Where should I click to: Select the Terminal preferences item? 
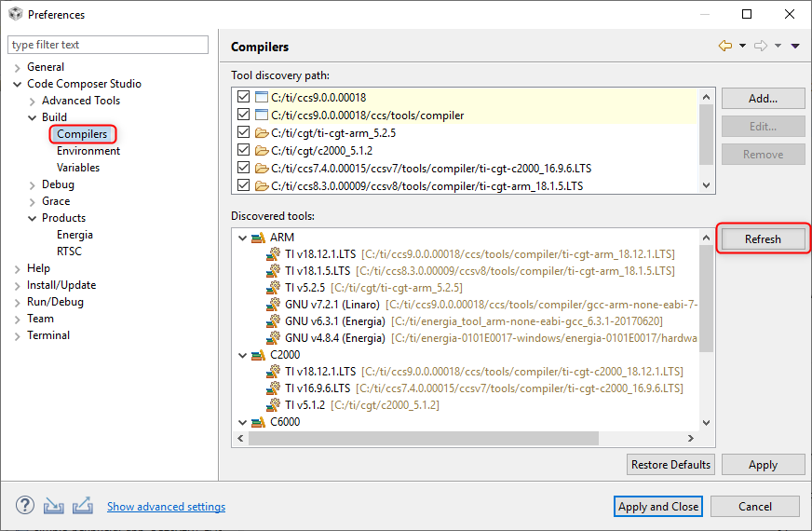coord(48,335)
